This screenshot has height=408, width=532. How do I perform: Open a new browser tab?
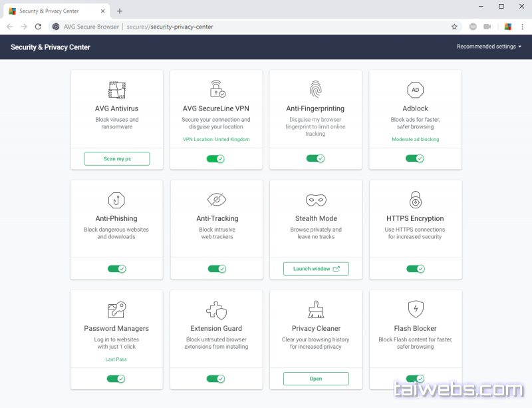pyautogui.click(x=120, y=11)
